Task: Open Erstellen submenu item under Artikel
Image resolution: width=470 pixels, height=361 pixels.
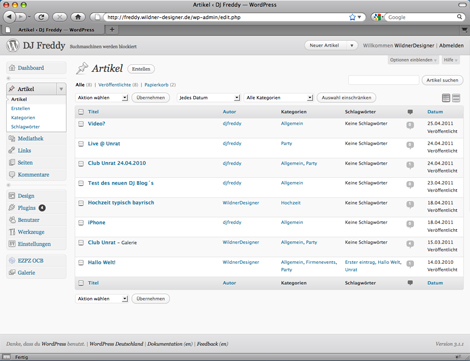Action: coord(21,108)
